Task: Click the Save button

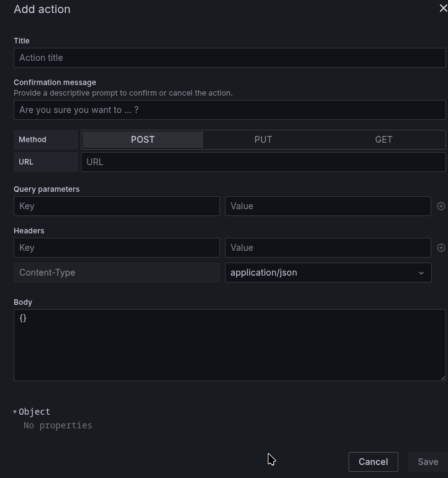Action: [427, 462]
